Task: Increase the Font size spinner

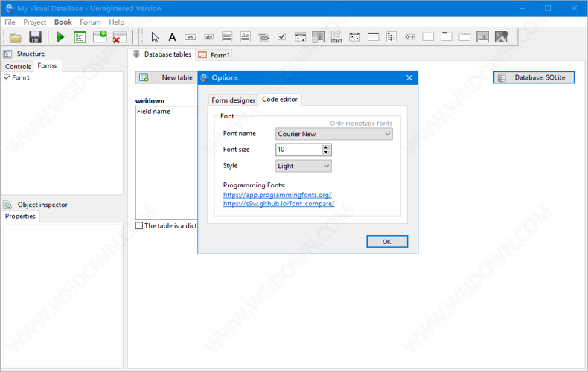Action: [325, 147]
